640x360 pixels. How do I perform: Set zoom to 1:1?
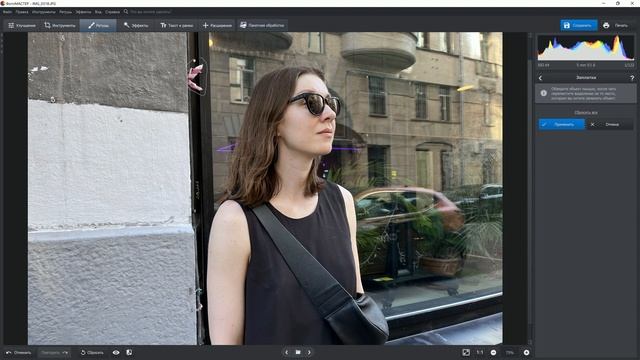pos(480,352)
